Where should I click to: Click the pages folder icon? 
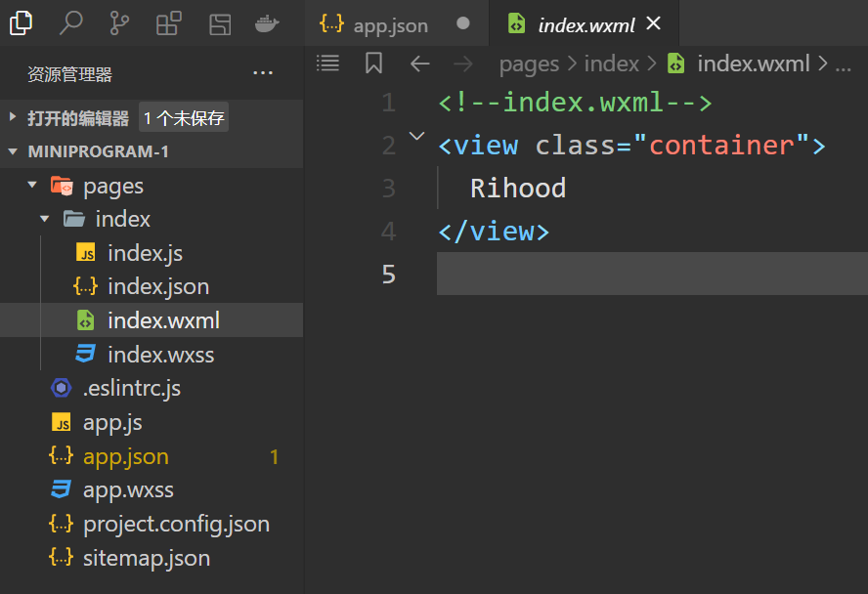click(62, 186)
